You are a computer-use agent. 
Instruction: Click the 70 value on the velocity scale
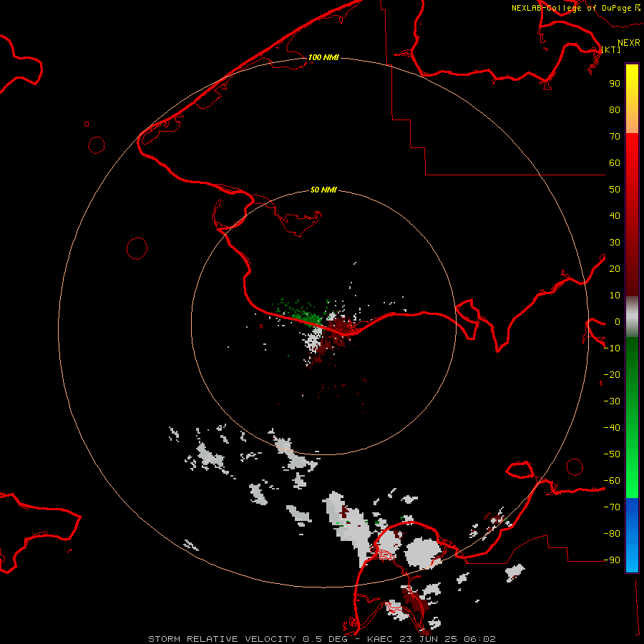pyautogui.click(x=615, y=137)
